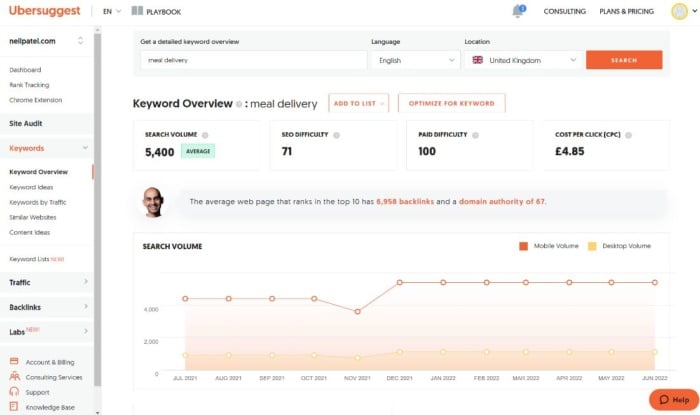Screen dimensions: 700x415
Task: Click the Consulting Services people icon
Action: [15, 376]
